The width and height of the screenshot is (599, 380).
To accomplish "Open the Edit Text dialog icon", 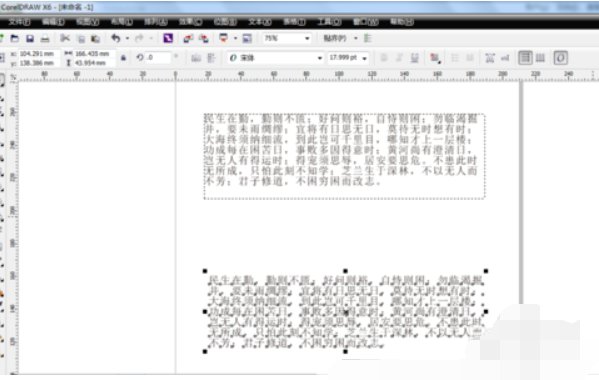I will pos(505,58).
